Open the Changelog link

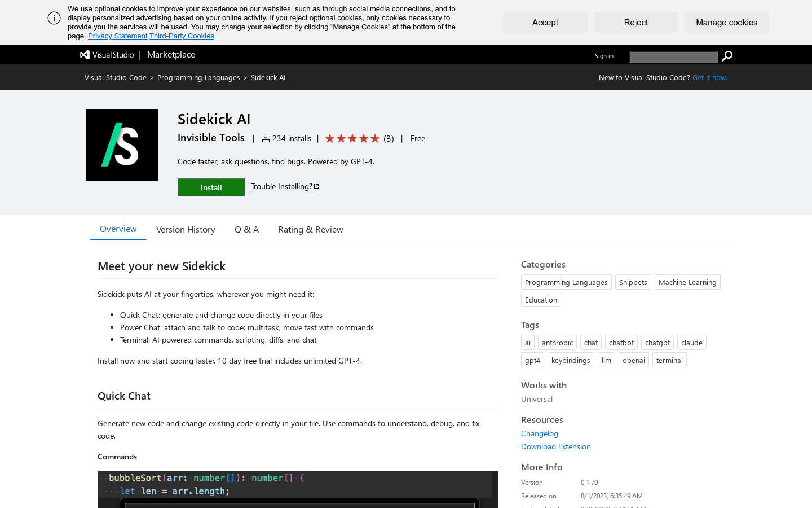(x=540, y=433)
